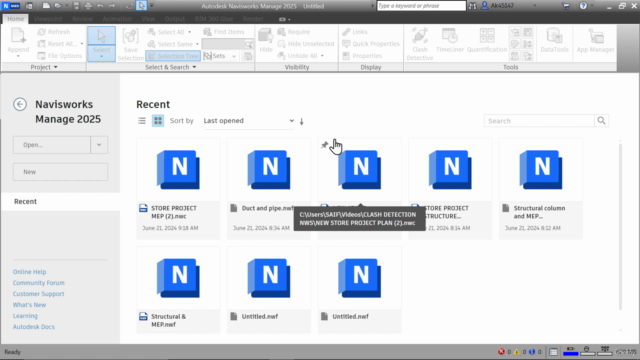Pin the NEW STORE PROJECT PLAN file

pos(324,145)
